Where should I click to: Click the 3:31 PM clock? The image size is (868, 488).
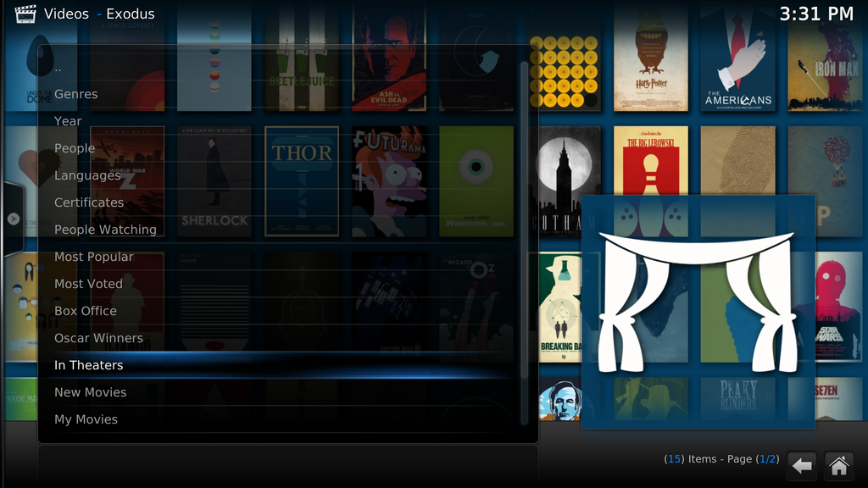click(816, 14)
